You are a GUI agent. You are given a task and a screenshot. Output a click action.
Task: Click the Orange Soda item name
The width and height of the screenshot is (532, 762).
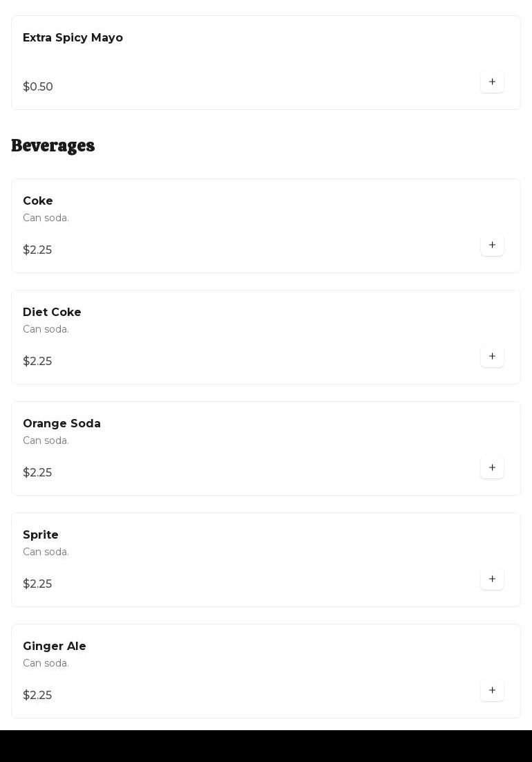pos(61,424)
